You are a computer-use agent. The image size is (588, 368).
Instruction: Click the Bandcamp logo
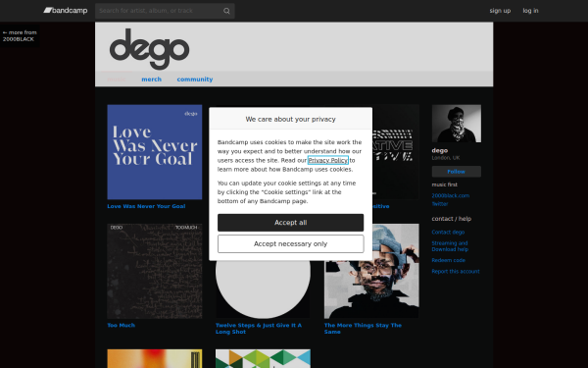coord(66,11)
